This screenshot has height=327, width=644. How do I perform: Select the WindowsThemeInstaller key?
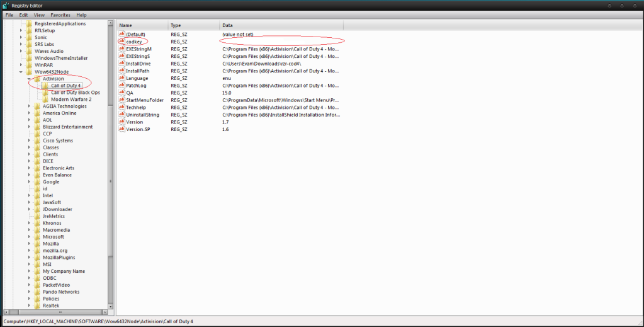pyautogui.click(x=61, y=58)
